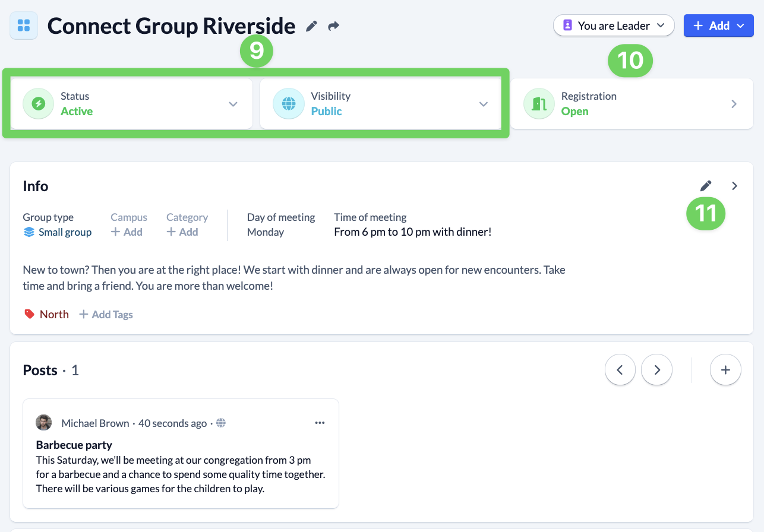
Task: Click the share arrow icon next to title
Action: (x=334, y=26)
